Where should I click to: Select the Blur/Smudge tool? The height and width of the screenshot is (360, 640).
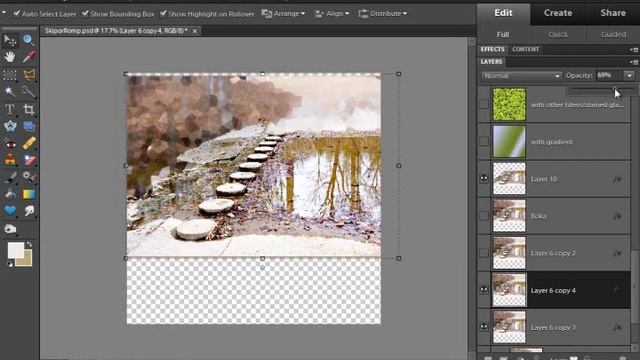(29, 211)
